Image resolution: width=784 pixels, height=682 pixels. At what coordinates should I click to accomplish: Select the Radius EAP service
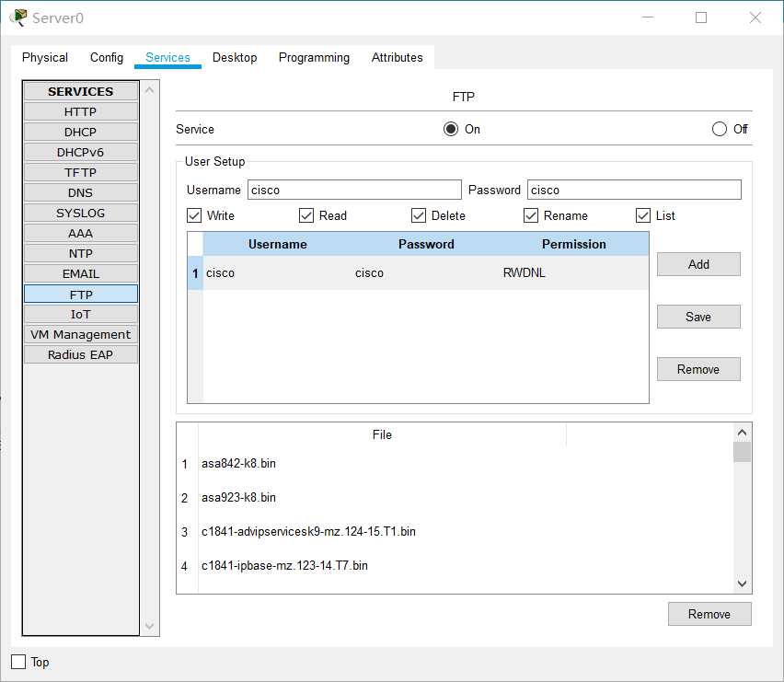pos(80,354)
